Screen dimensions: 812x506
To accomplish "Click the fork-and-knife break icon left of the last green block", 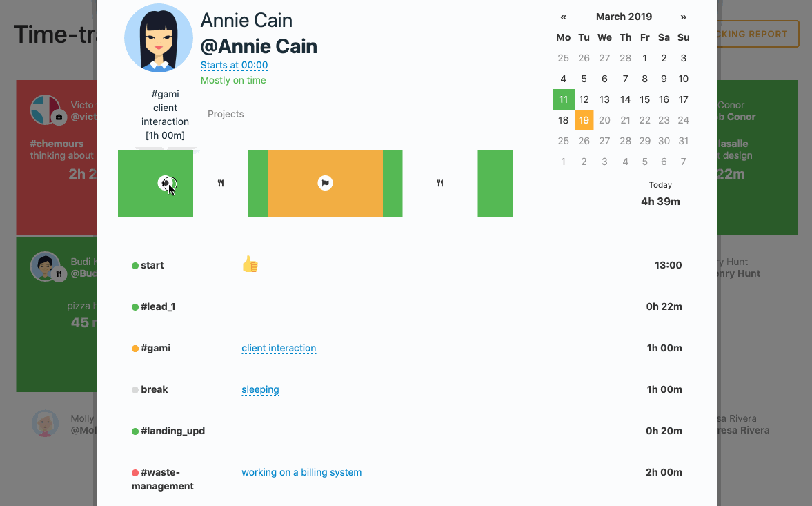I will pos(440,184).
